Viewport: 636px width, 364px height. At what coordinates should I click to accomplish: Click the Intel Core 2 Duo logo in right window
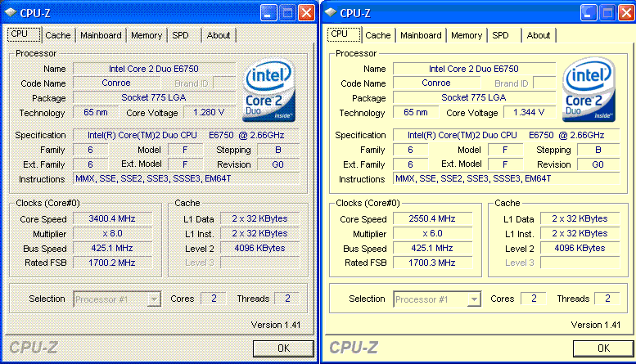[x=589, y=90]
